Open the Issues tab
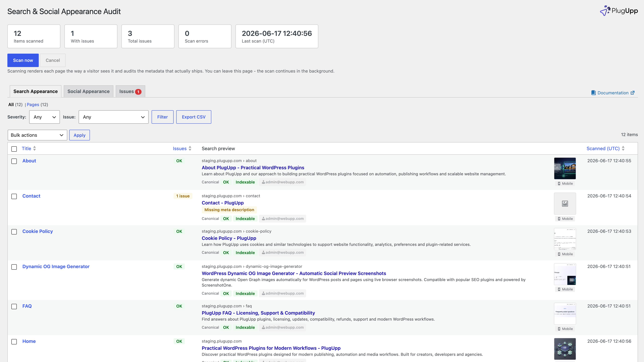 point(130,92)
